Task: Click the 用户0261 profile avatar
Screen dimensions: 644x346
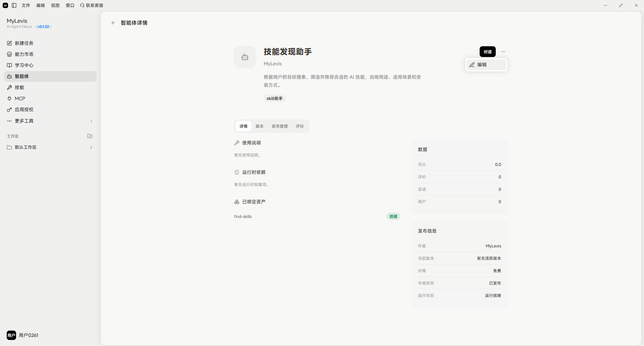Action: click(x=11, y=335)
